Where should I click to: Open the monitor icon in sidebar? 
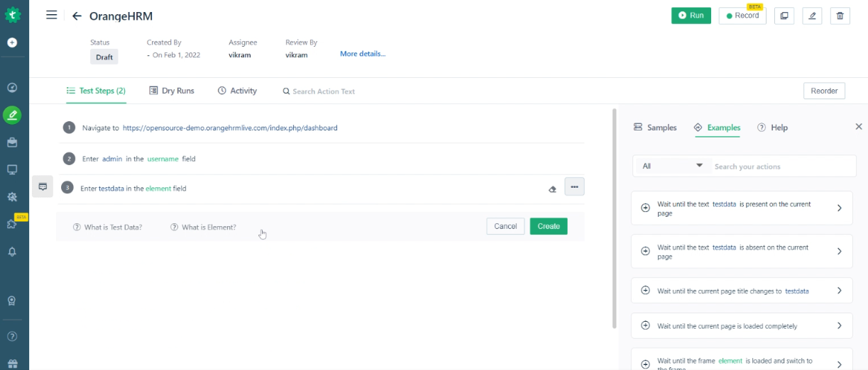pyautogui.click(x=12, y=169)
